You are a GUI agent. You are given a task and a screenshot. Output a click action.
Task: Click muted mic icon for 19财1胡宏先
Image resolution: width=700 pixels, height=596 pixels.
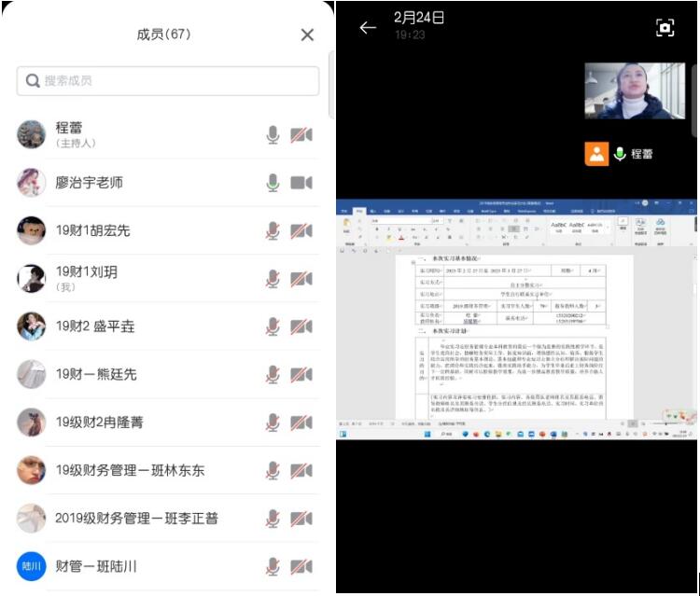point(273,230)
